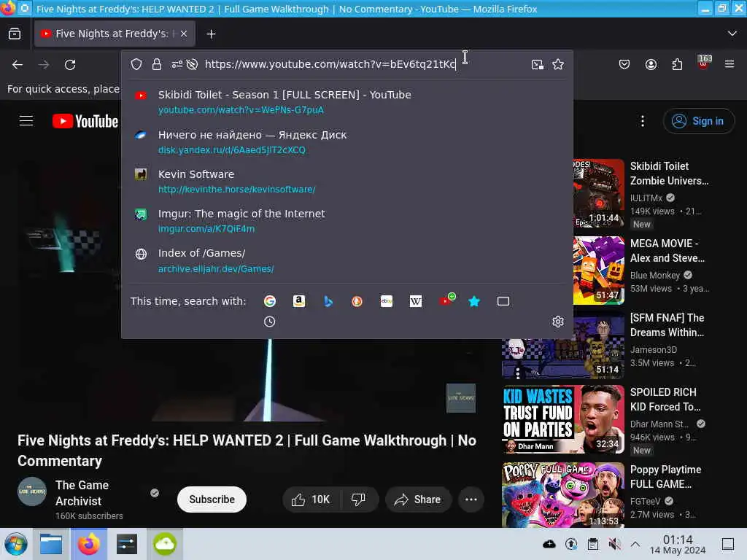Open The Game Archivist channel name
747x560 pixels.
click(x=82, y=493)
